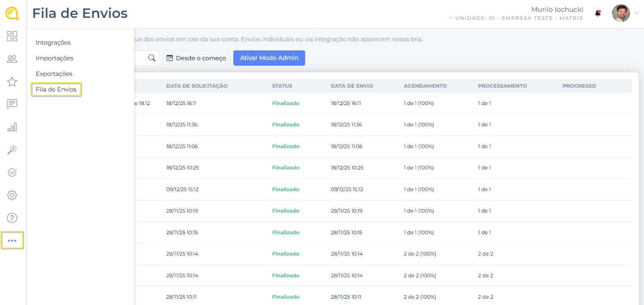This screenshot has width=644, height=305.
Task: Select Exportações from the menu
Action: pos(54,74)
